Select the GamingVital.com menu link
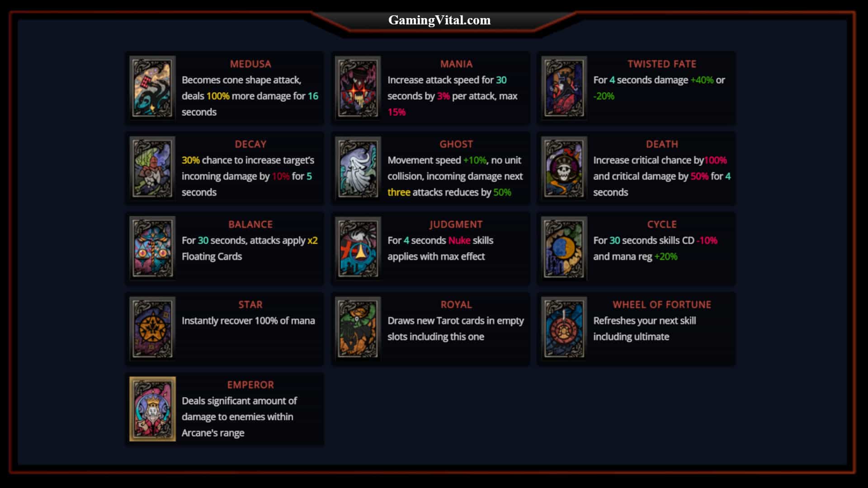The image size is (868, 488). (439, 20)
